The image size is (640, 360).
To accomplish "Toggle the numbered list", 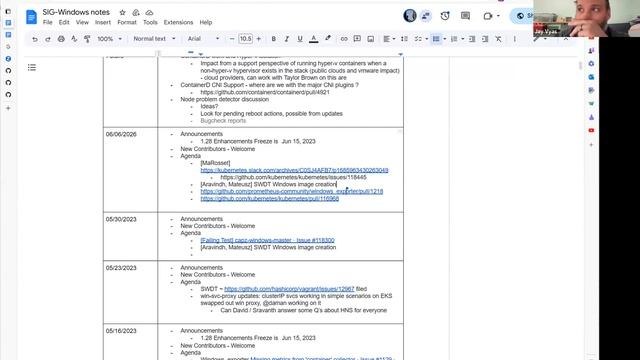I will click(x=454, y=39).
